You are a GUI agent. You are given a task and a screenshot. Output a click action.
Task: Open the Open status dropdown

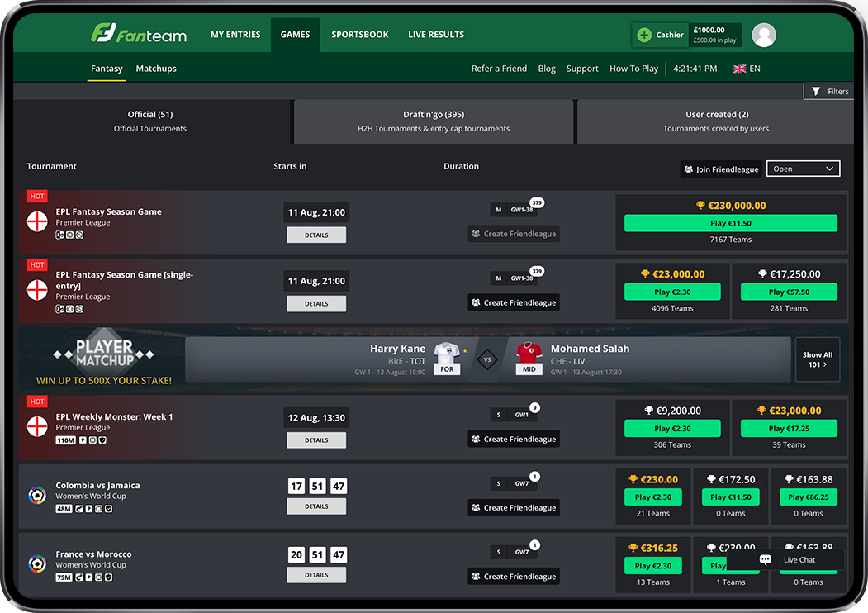point(803,169)
